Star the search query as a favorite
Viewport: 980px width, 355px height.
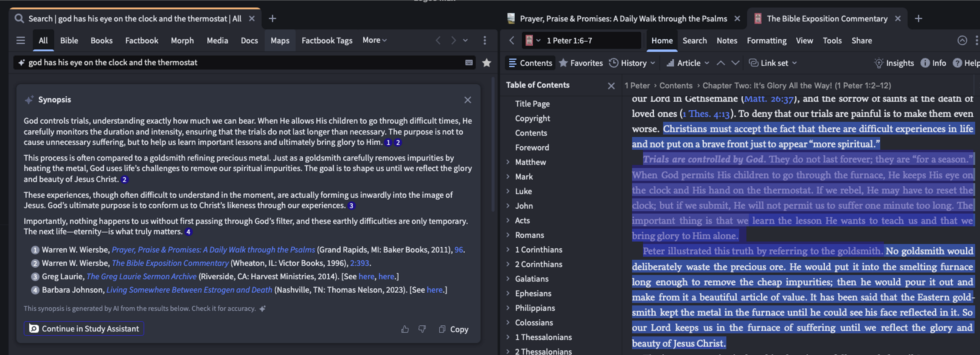pyautogui.click(x=486, y=63)
